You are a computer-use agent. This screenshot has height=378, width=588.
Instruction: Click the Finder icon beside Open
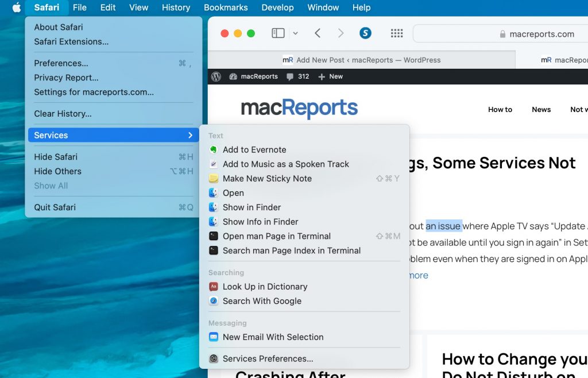click(214, 193)
